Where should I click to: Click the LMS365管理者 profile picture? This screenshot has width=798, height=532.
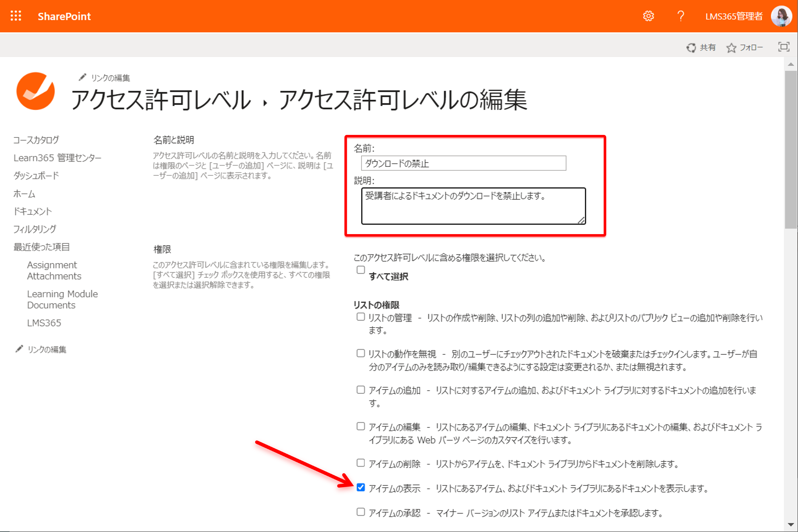[781, 16]
